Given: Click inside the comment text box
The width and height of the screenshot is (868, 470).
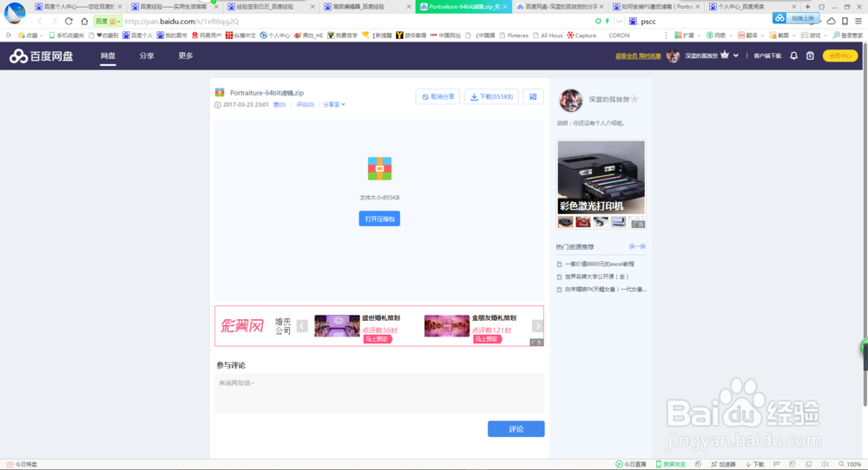Looking at the screenshot, I should pyautogui.click(x=379, y=394).
